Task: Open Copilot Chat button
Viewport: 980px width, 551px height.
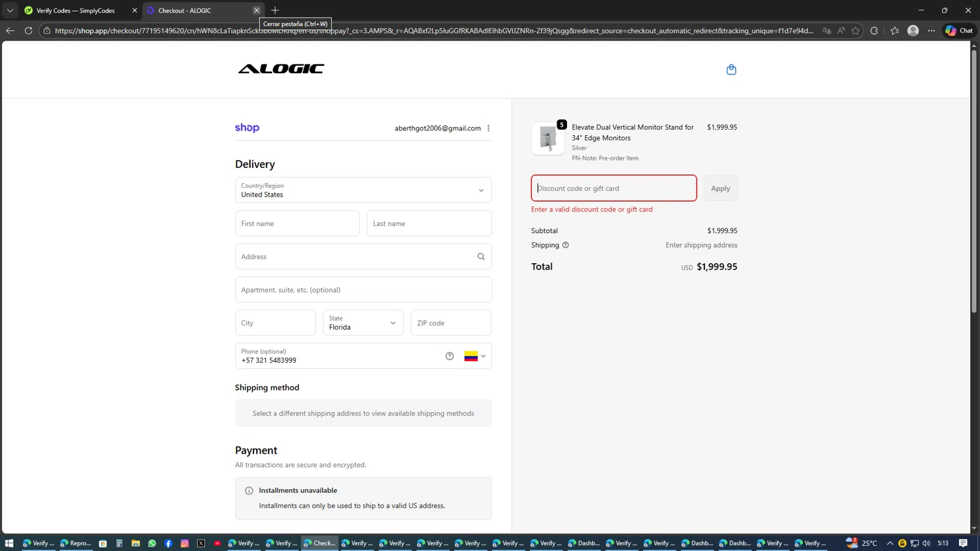Action: pyautogui.click(x=959, y=31)
